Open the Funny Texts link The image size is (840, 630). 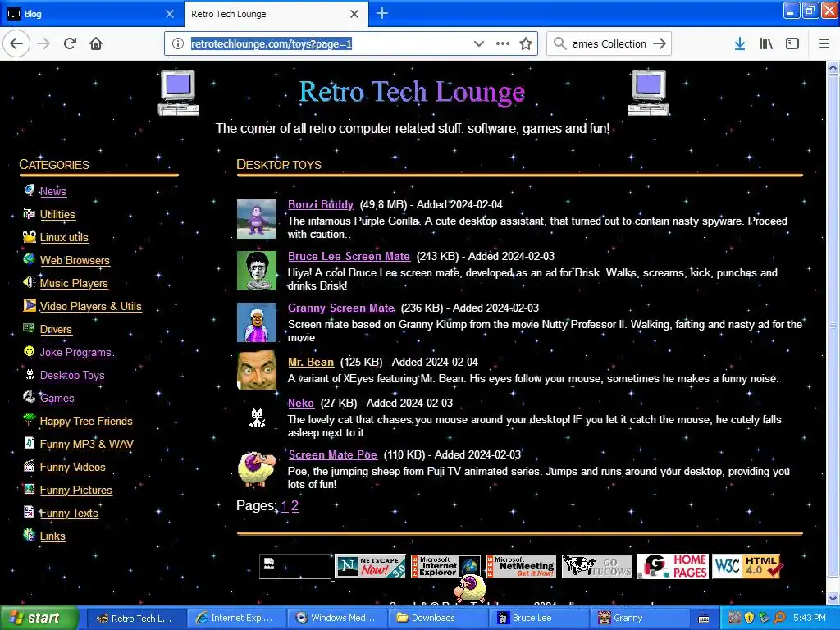tap(69, 514)
